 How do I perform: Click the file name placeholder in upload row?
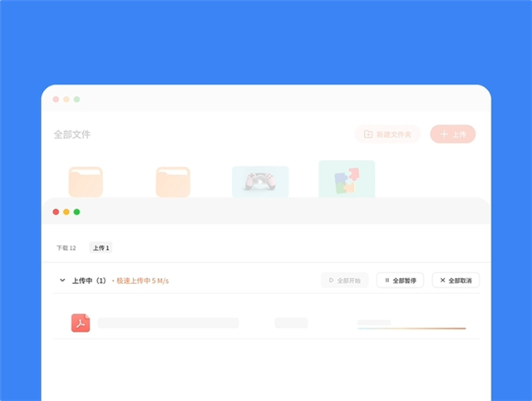[x=168, y=323]
